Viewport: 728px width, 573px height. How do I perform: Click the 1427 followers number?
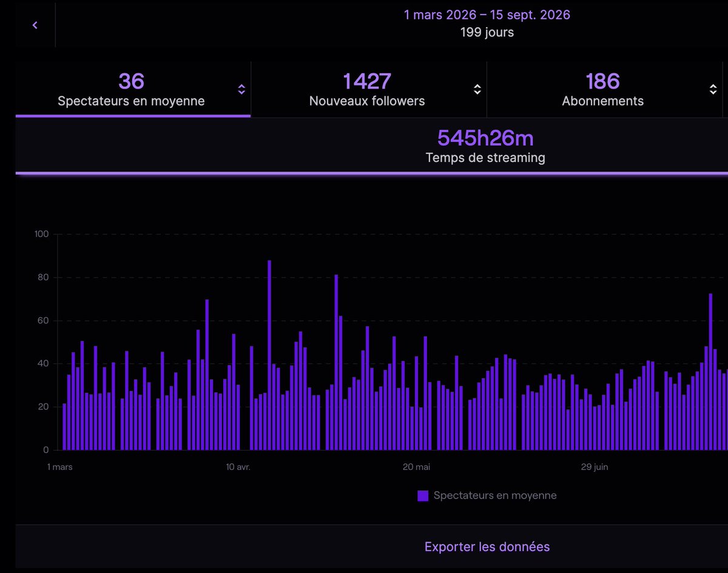[x=367, y=81]
